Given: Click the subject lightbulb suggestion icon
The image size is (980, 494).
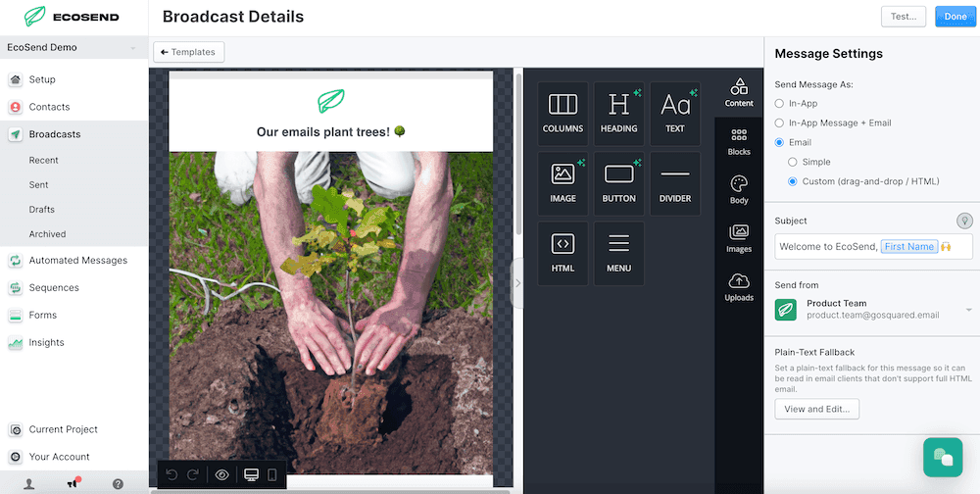Looking at the screenshot, I should click(965, 221).
